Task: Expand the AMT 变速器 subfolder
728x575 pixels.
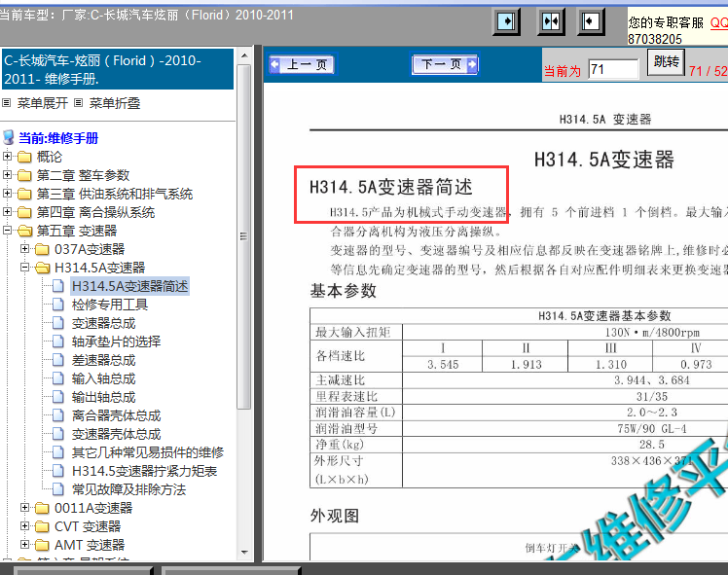Action: pyautogui.click(x=25, y=545)
